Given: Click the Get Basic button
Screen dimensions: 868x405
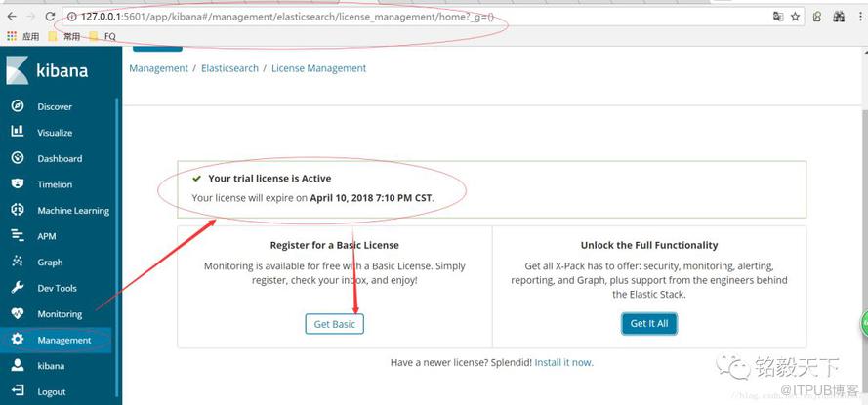Looking at the screenshot, I should tap(334, 324).
